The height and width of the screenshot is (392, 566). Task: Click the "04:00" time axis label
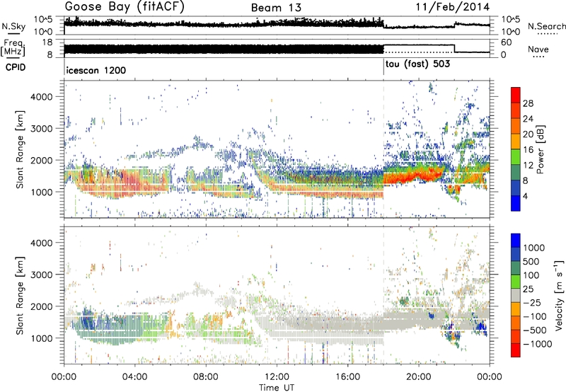pyautogui.click(x=135, y=377)
